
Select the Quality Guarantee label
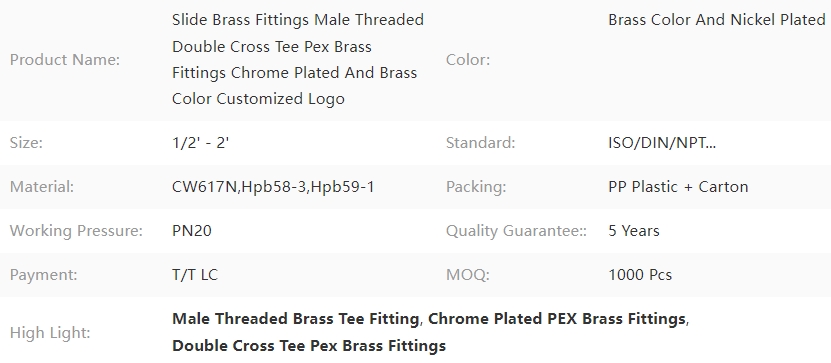coord(516,231)
